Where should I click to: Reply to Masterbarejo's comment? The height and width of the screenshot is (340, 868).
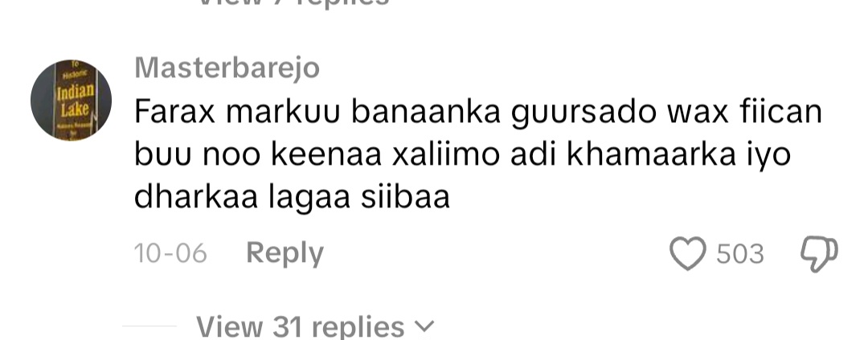pyautogui.click(x=285, y=253)
